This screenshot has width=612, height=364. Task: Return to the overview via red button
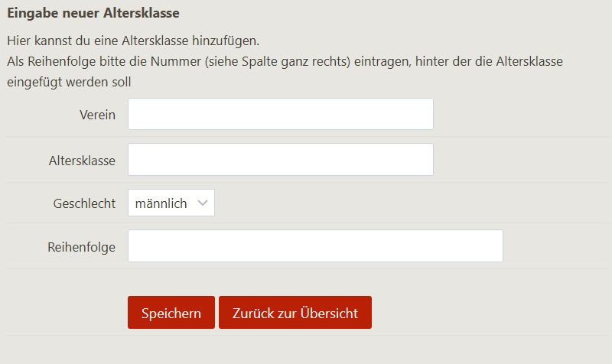pos(295,313)
